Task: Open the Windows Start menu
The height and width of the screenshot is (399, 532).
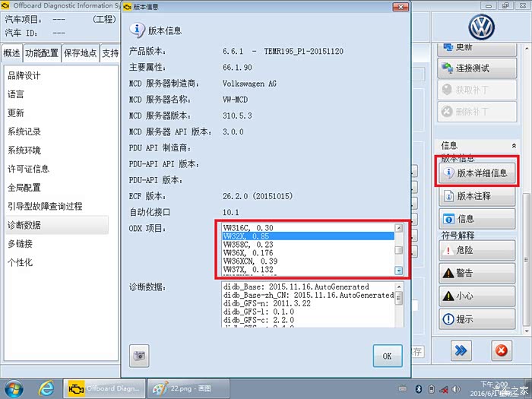Action: click(14, 389)
